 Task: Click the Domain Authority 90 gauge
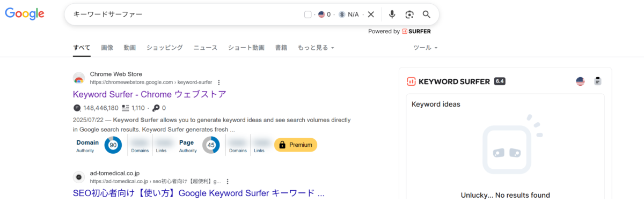(x=113, y=145)
